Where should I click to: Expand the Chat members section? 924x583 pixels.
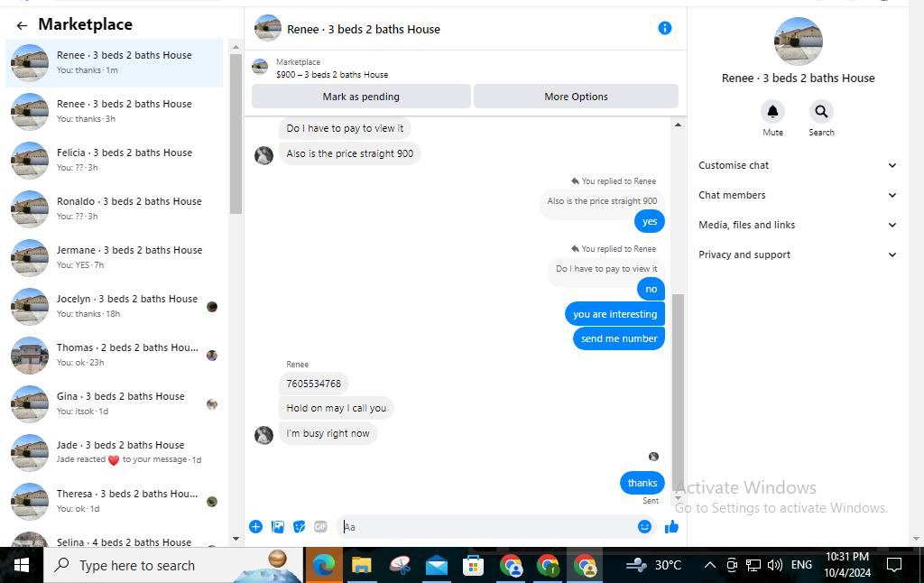[x=798, y=195]
